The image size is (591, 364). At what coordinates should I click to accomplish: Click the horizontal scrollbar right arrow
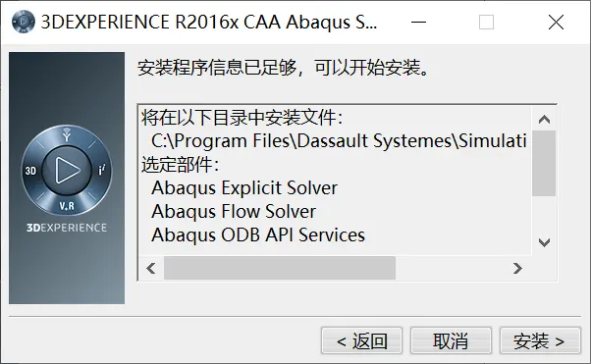pyautogui.click(x=517, y=268)
